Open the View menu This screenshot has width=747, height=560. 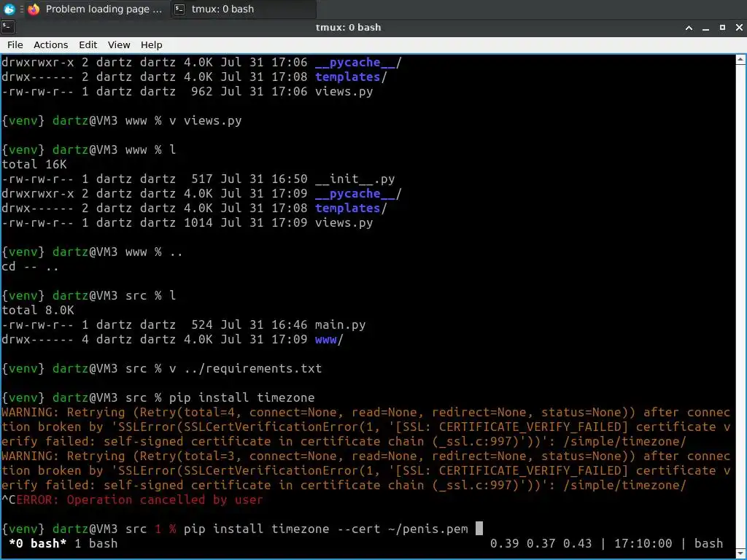119,44
